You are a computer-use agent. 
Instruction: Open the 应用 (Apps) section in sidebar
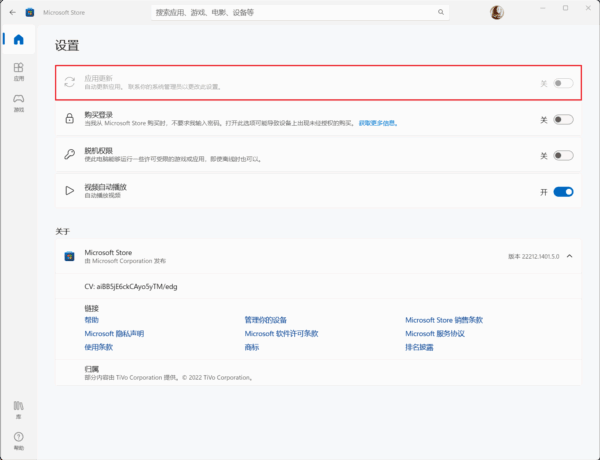click(18, 72)
